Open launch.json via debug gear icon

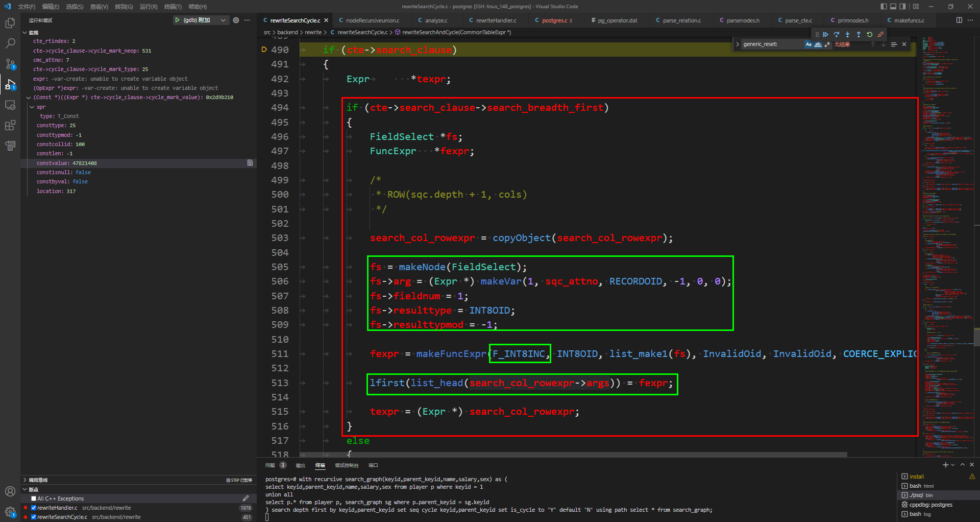tap(236, 20)
